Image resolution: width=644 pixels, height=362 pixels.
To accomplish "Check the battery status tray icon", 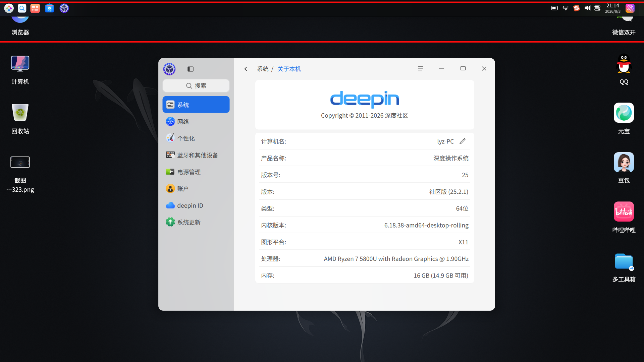I will click(x=555, y=8).
